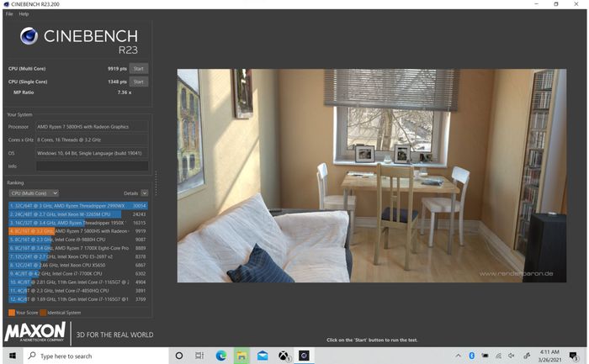589x364 pixels.
Task: Select the Threadripper 2990WX ranking row
Action: [78, 206]
